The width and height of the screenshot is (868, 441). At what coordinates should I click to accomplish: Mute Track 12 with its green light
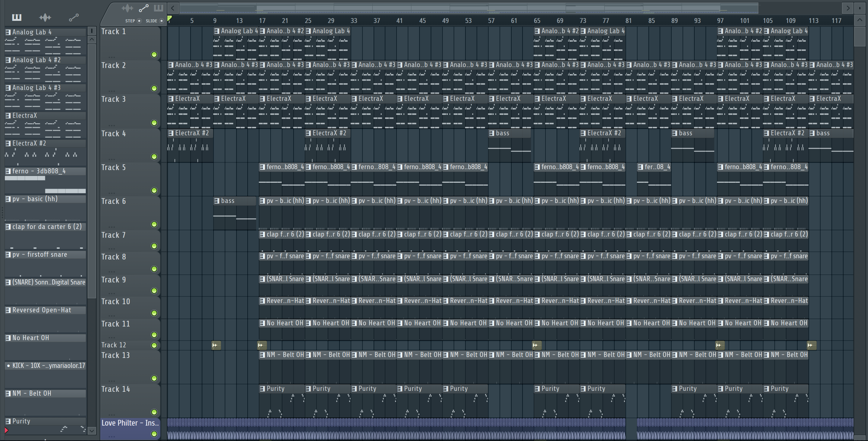click(x=154, y=345)
